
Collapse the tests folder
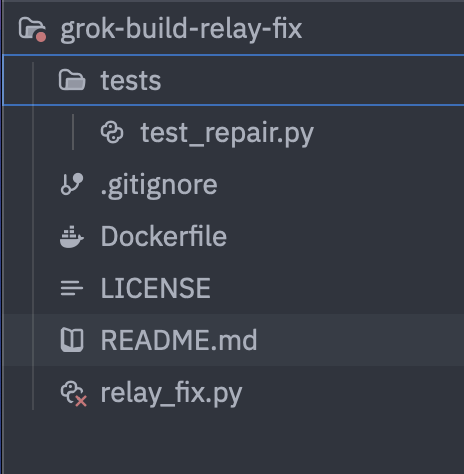[233, 80]
